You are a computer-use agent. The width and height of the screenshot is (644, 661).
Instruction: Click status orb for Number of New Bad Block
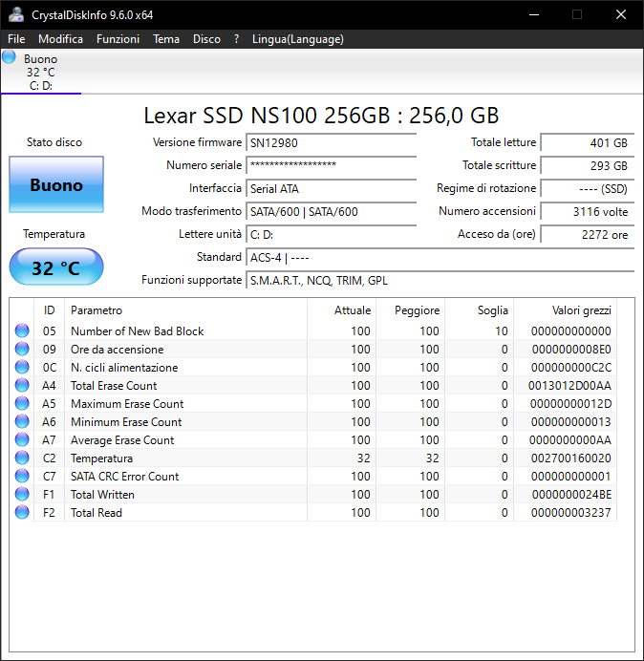point(22,330)
